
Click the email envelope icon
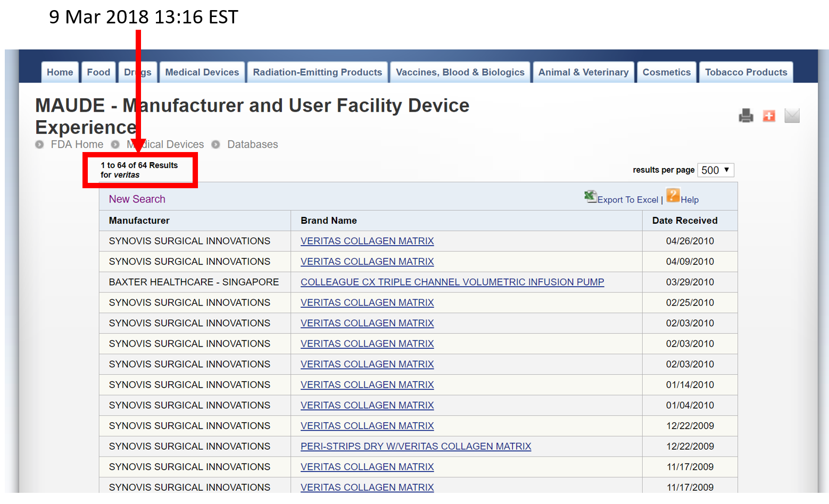[792, 115]
